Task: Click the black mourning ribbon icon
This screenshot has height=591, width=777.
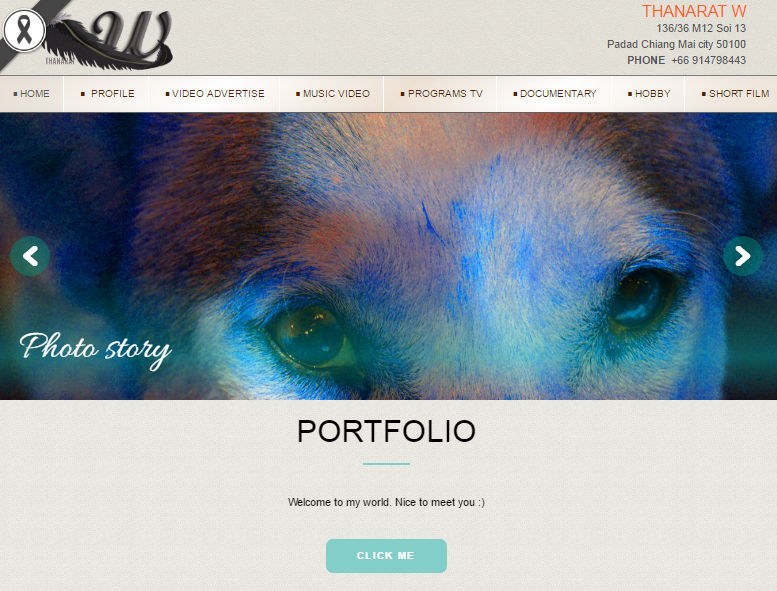Action: [24, 30]
